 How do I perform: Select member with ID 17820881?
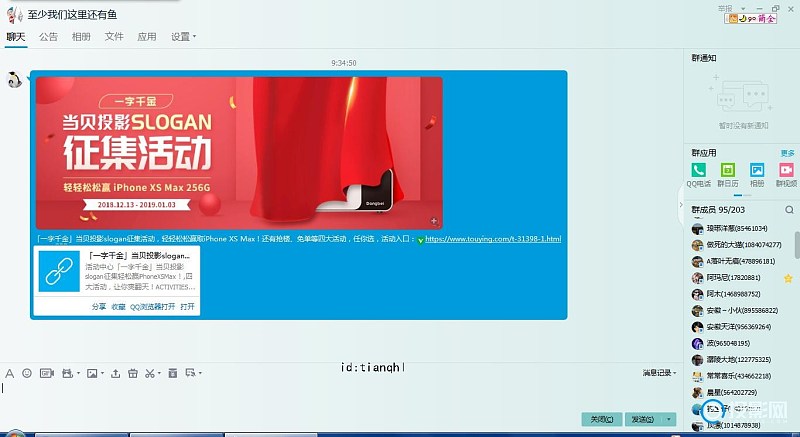coord(735,278)
